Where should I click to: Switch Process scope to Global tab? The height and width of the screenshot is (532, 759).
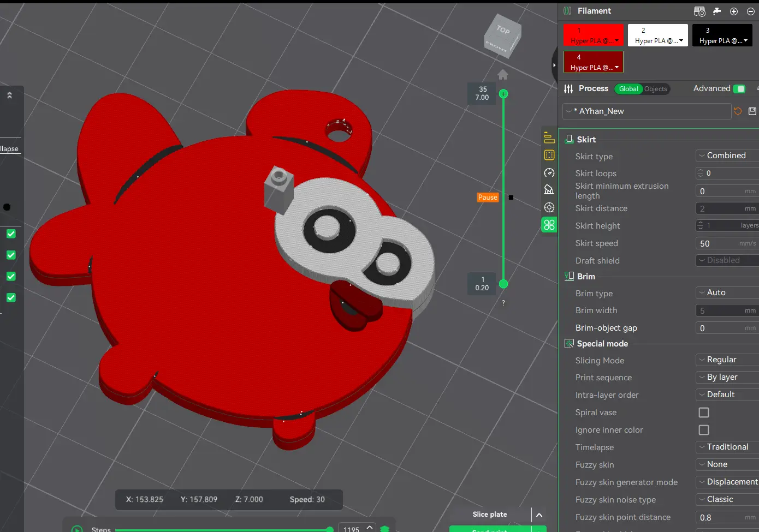(x=628, y=89)
